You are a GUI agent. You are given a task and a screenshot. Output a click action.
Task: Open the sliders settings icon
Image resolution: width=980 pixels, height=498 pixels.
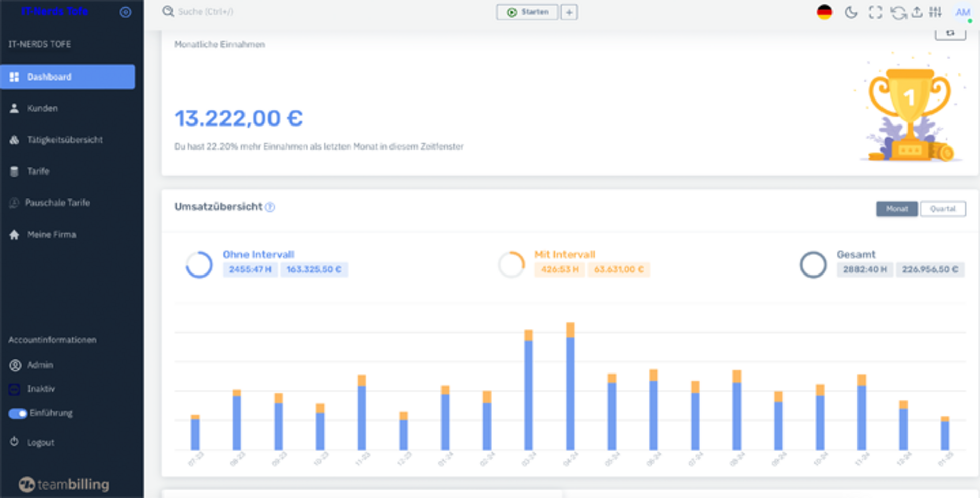click(x=935, y=12)
